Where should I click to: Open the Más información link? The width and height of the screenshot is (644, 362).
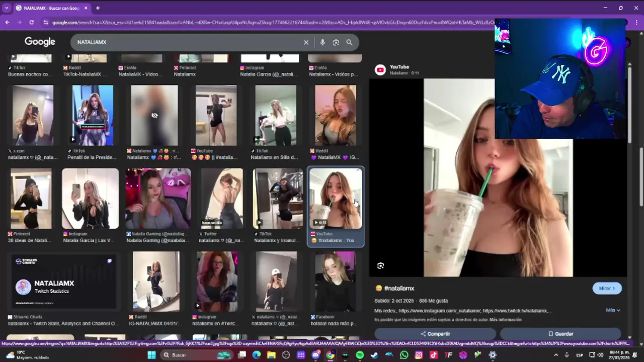(x=506, y=320)
